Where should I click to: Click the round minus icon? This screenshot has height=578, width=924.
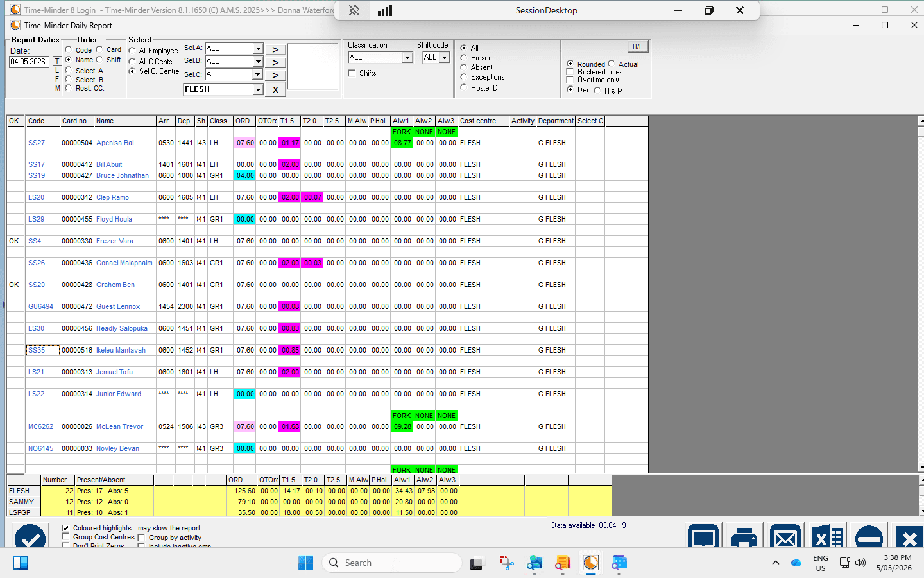[869, 536]
